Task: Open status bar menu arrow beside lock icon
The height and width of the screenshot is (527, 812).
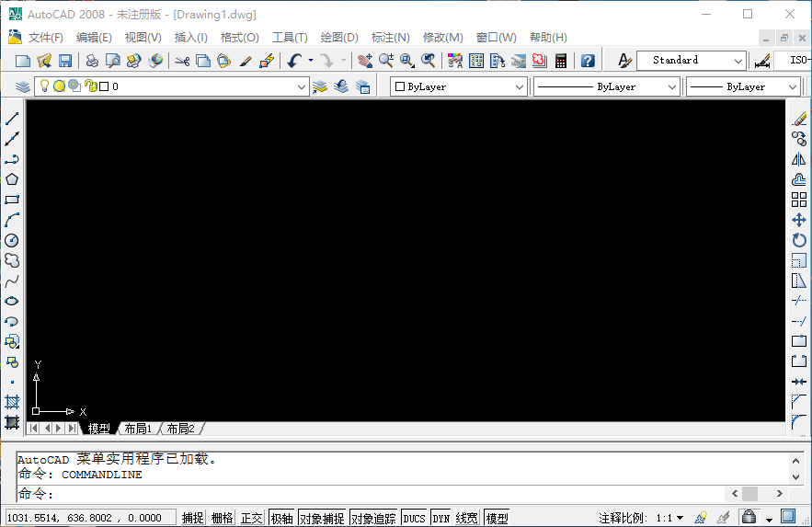Action: (769, 520)
